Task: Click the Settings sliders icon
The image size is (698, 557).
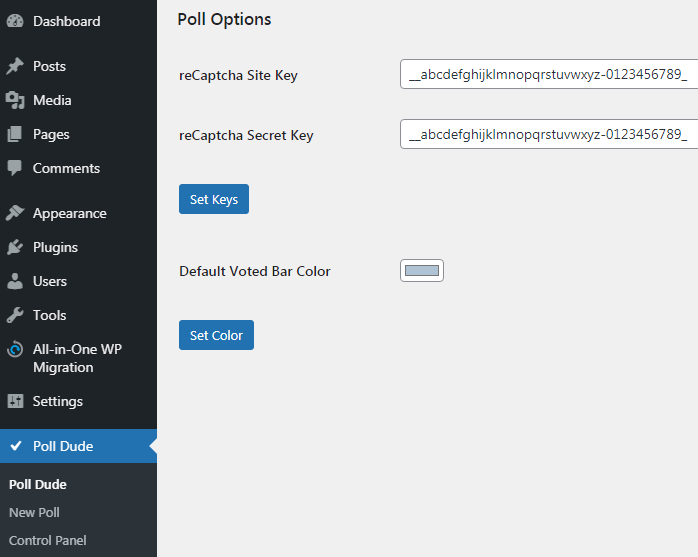Action: [15, 401]
